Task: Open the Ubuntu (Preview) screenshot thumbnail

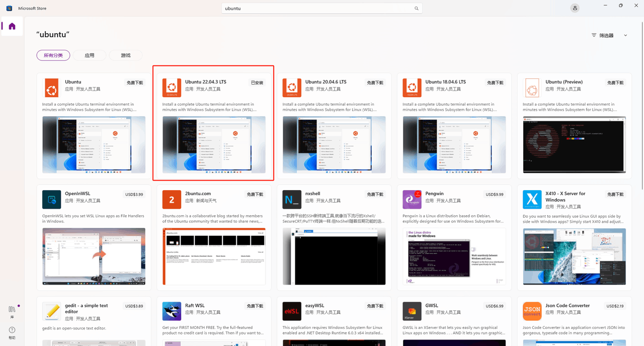Action: [574, 145]
